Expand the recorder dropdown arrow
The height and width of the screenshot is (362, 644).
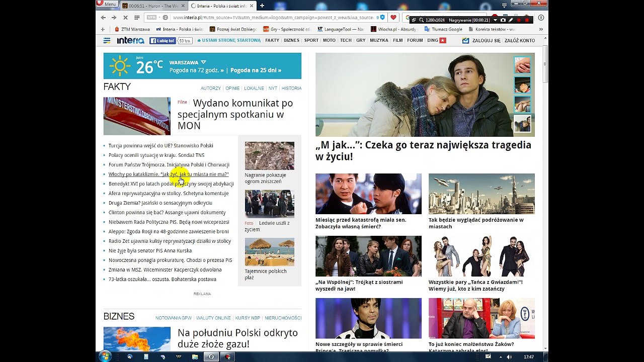pos(495,20)
